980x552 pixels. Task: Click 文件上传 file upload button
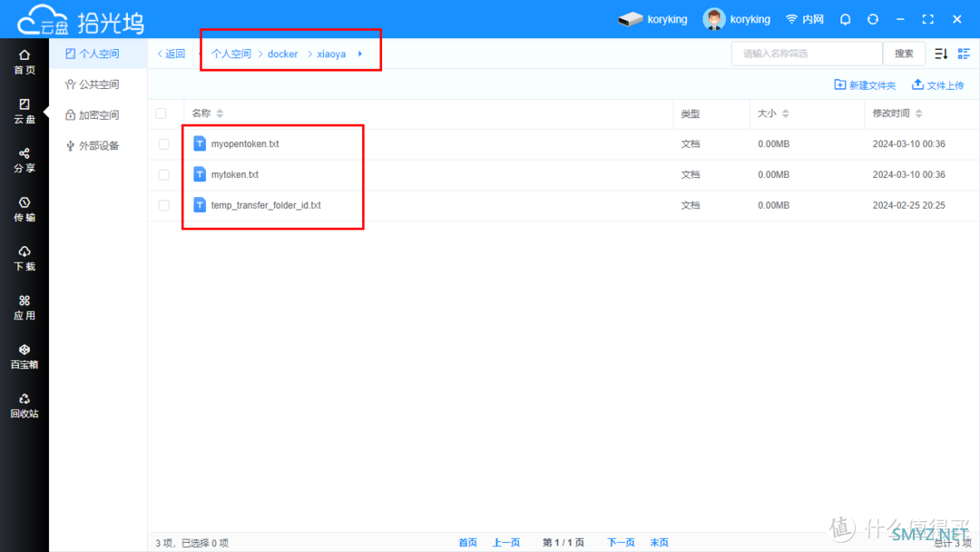937,85
